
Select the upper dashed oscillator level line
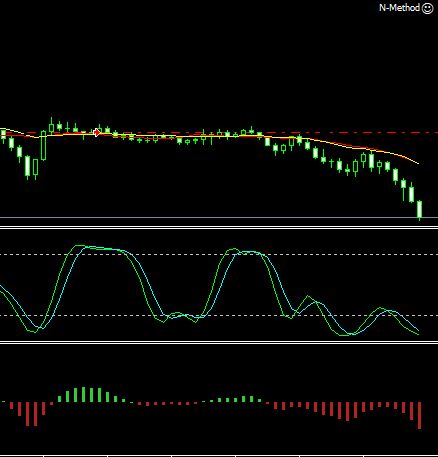pyautogui.click(x=219, y=255)
